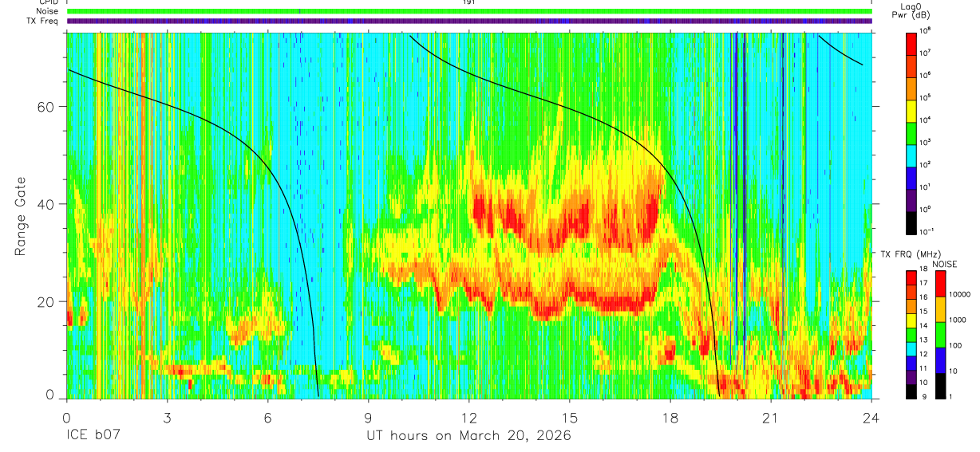
Task: Click the 'ICE b07' radar label
Action: [93, 435]
